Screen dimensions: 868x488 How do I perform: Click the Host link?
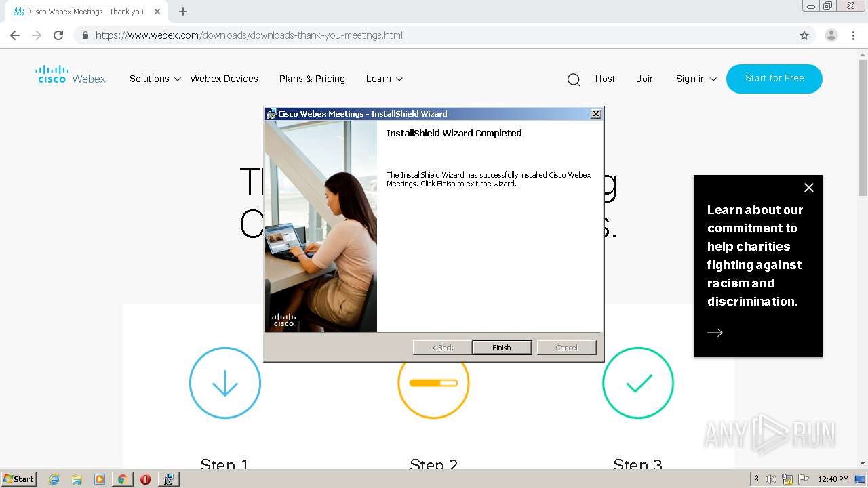tap(605, 79)
